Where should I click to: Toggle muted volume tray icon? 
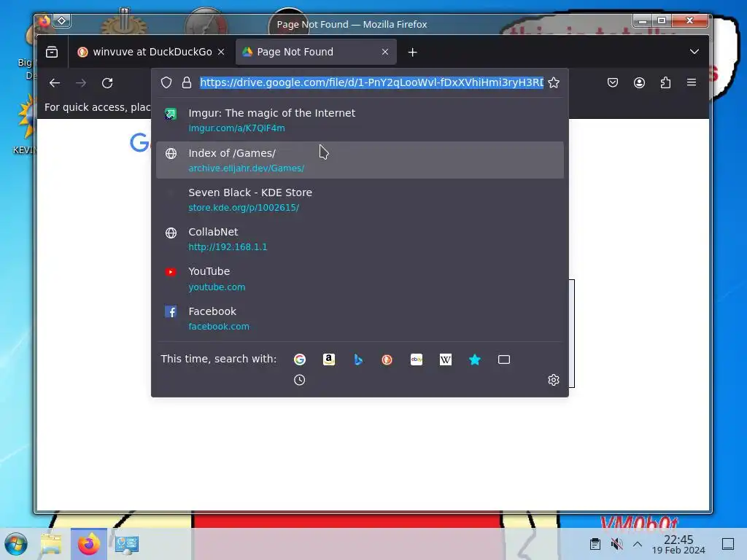click(x=616, y=544)
